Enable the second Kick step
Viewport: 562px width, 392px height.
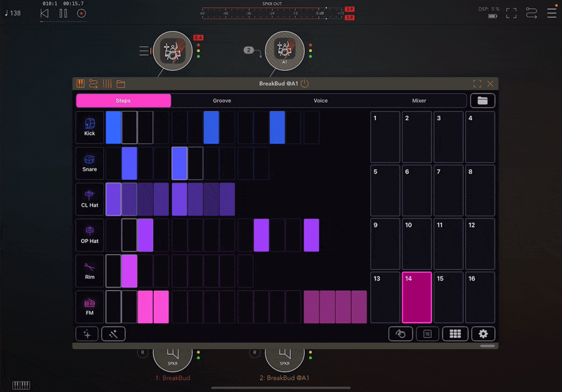pos(129,128)
